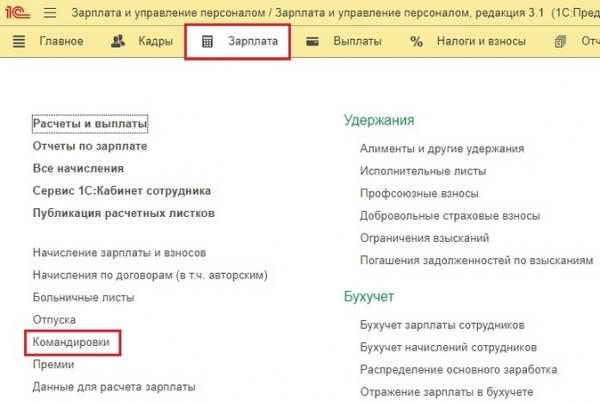Image resolution: width=600 pixels, height=402 pixels.
Task: Open Все начисления
Action: click(78, 168)
